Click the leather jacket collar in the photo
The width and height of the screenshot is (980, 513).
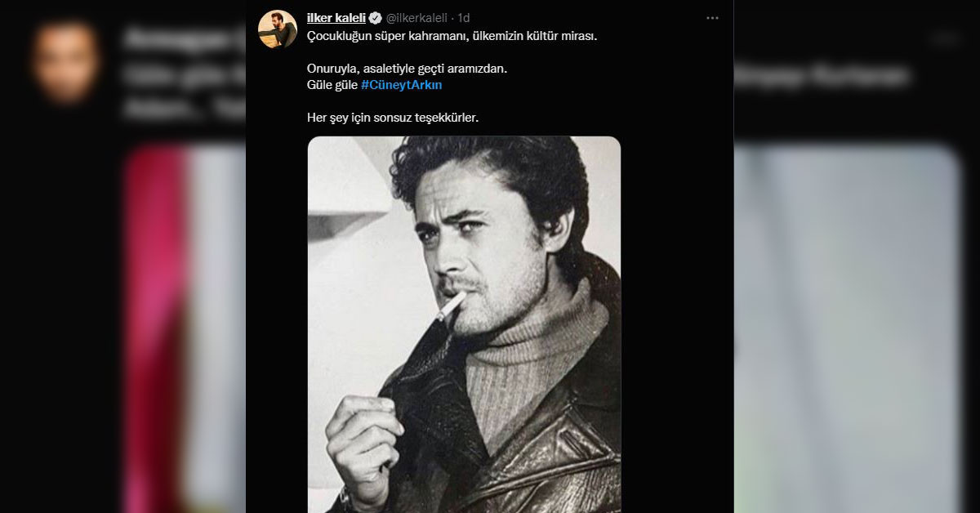431,392
